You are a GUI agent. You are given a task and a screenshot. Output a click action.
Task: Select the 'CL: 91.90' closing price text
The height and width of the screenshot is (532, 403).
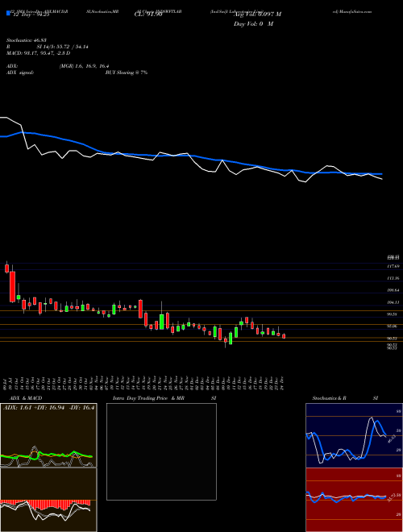pyautogui.click(x=147, y=15)
